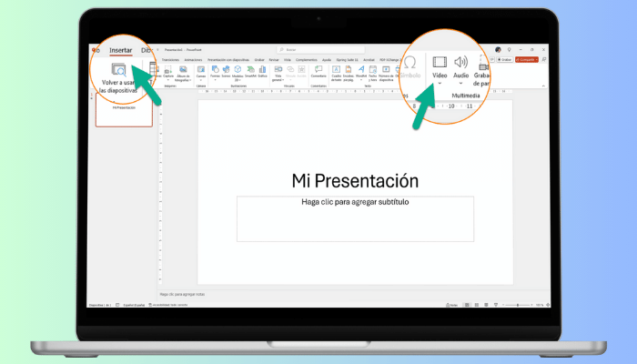Screen dimensions: 637x364
Task: Expand the Vista general dropdown
Action: (x=283, y=80)
